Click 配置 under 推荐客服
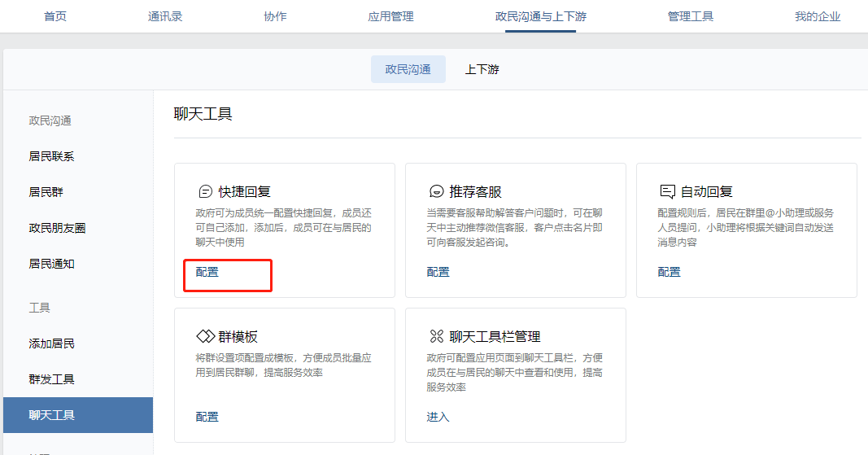 click(x=438, y=272)
